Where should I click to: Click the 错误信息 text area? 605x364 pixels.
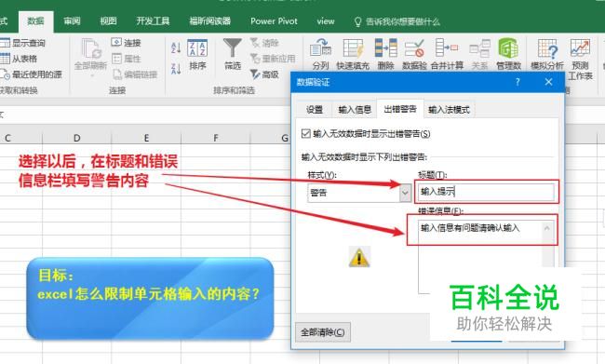[486, 257]
